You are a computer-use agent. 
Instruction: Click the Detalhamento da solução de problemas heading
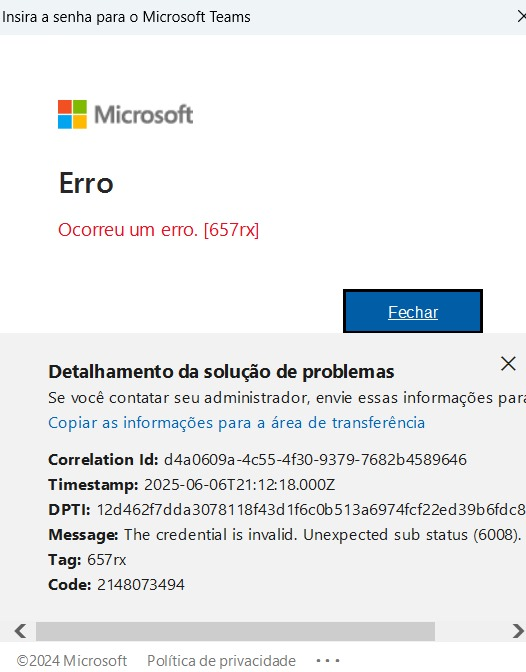(221, 372)
